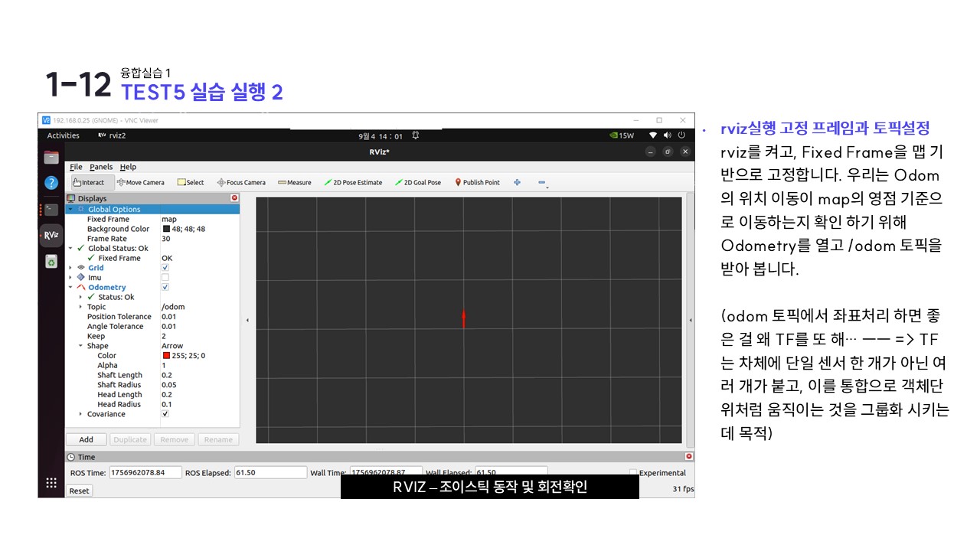
Task: Close the Time panel with red X
Action: coord(688,456)
